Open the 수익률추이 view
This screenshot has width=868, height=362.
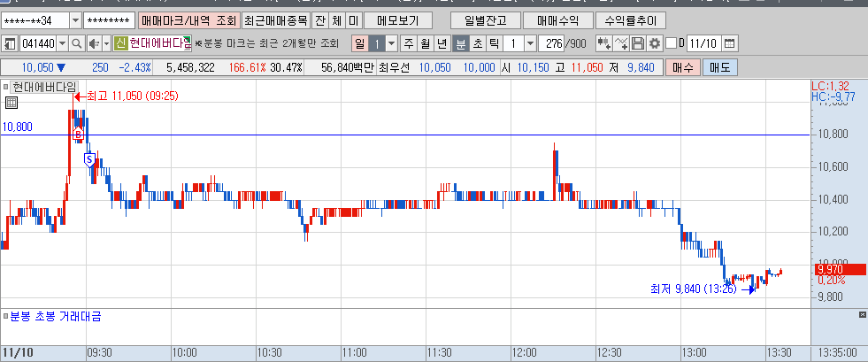[631, 21]
